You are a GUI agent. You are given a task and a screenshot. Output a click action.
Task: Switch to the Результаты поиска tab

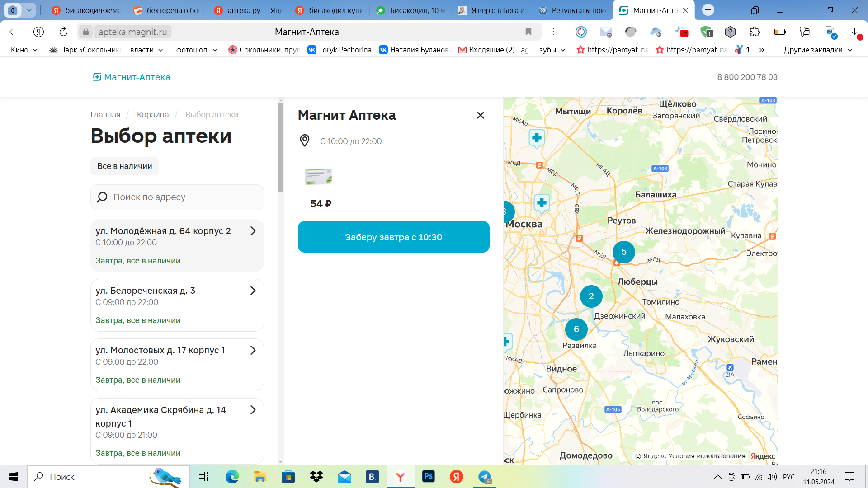[x=573, y=10]
